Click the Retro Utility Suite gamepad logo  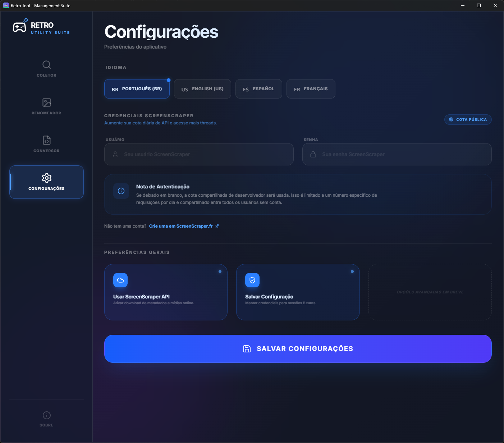(x=20, y=26)
